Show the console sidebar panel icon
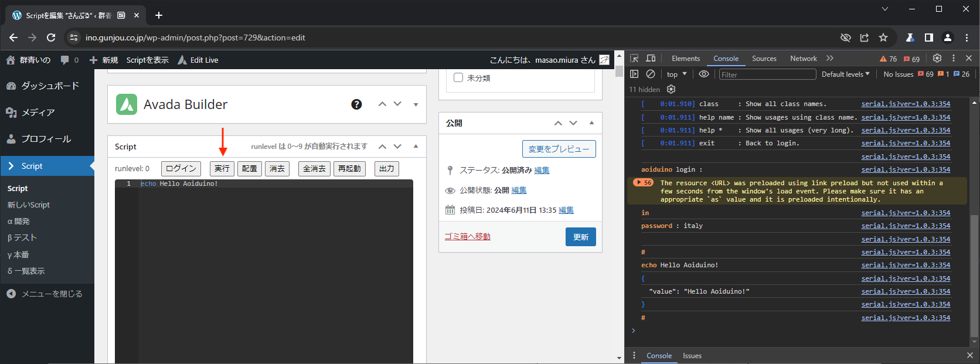This screenshot has height=364, width=980. pos(634,74)
